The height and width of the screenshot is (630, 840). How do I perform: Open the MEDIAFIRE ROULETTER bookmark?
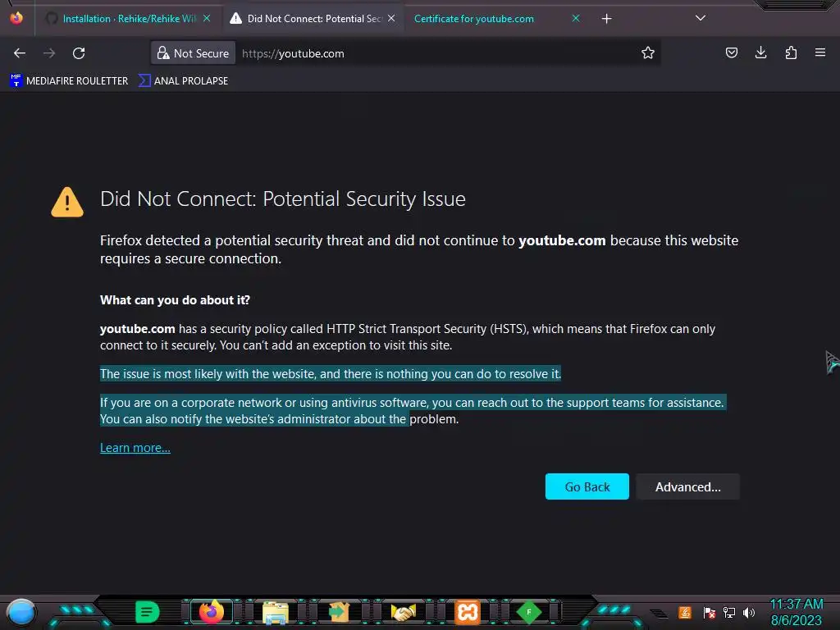[69, 81]
